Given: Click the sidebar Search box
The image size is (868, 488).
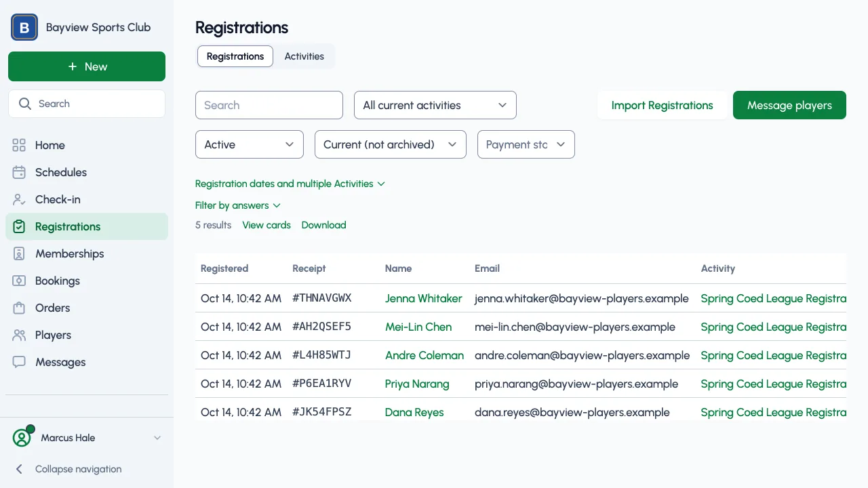Looking at the screenshot, I should [x=87, y=104].
